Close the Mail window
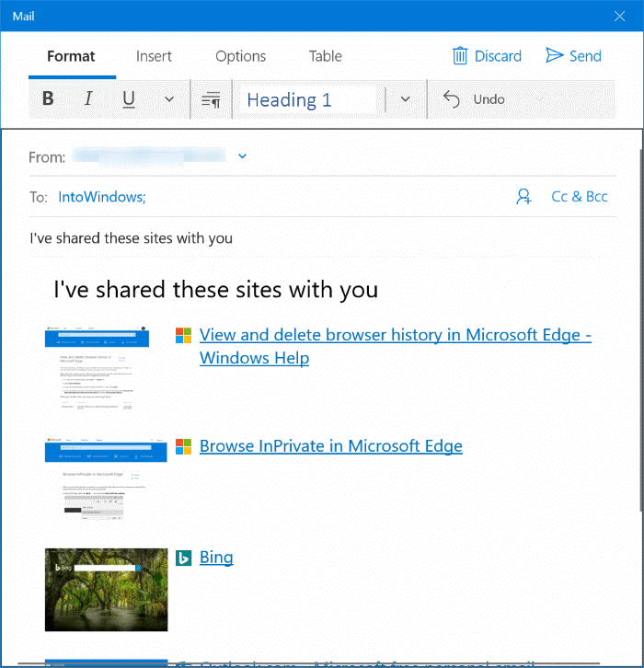644x668 pixels. [619, 17]
